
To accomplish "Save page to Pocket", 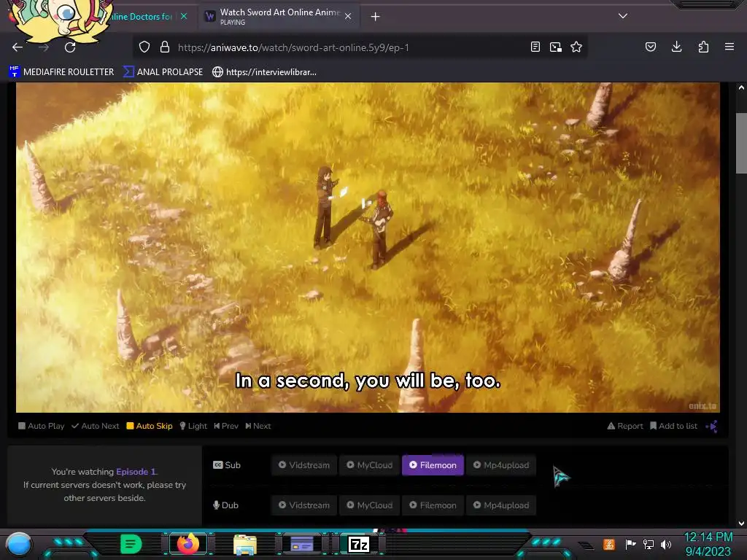I will 650,47.
